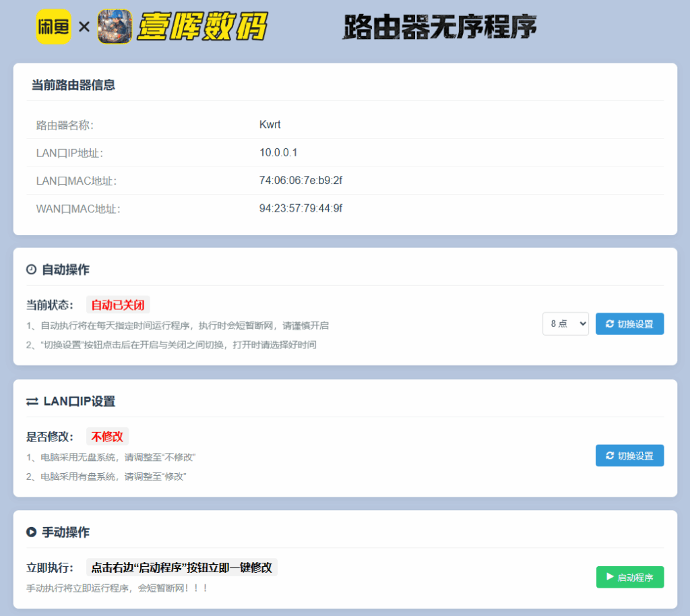Click the 点击右边"启动程序"按钮 instruction badge
The image size is (690, 616).
pyautogui.click(x=181, y=567)
